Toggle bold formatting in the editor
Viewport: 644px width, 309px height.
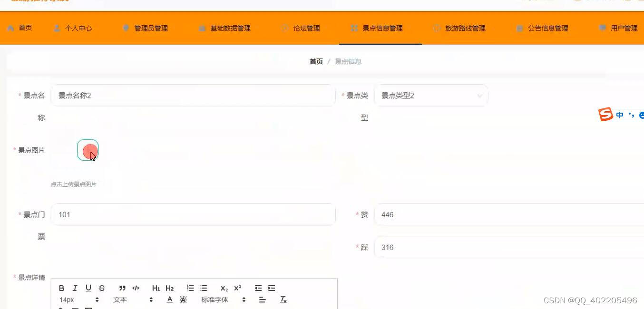coord(61,288)
